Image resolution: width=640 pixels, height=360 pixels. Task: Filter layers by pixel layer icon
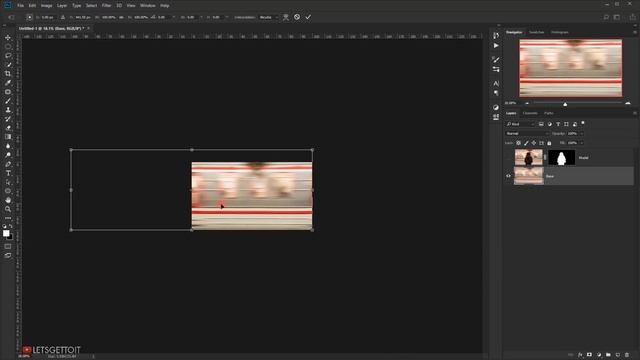click(x=541, y=124)
